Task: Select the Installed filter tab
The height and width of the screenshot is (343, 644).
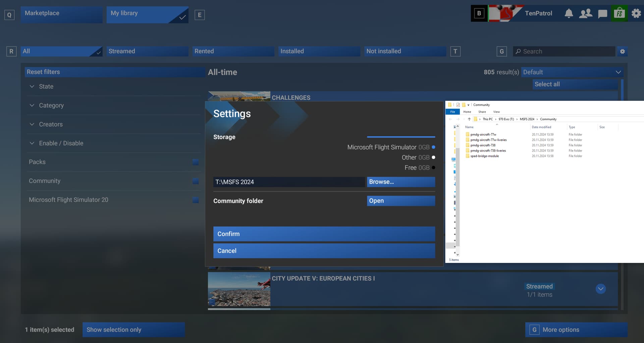Action: click(319, 51)
